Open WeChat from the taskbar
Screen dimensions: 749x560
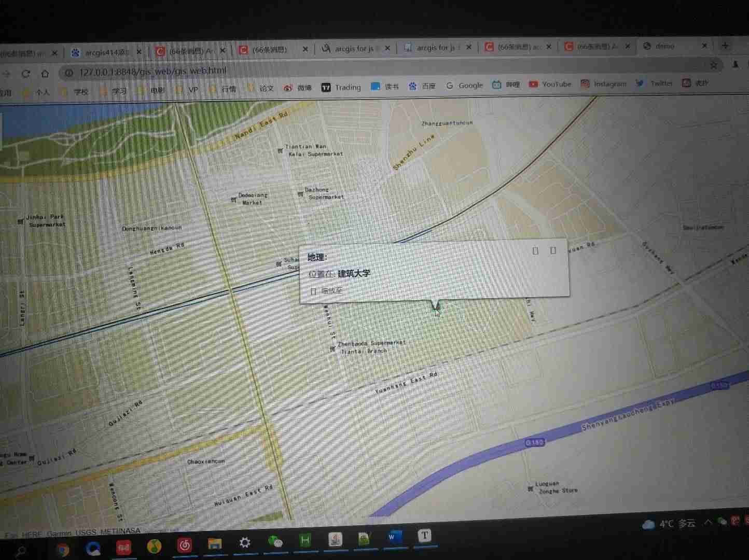(275, 542)
